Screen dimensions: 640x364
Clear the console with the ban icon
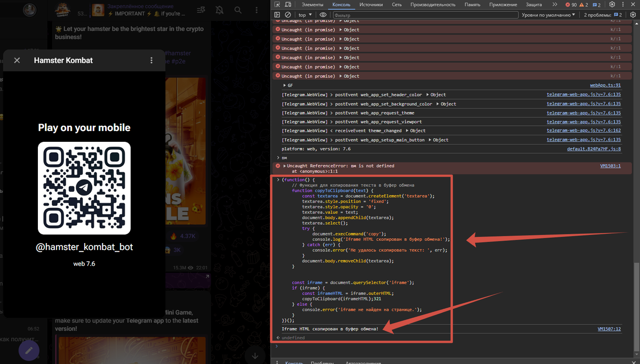pos(288,15)
